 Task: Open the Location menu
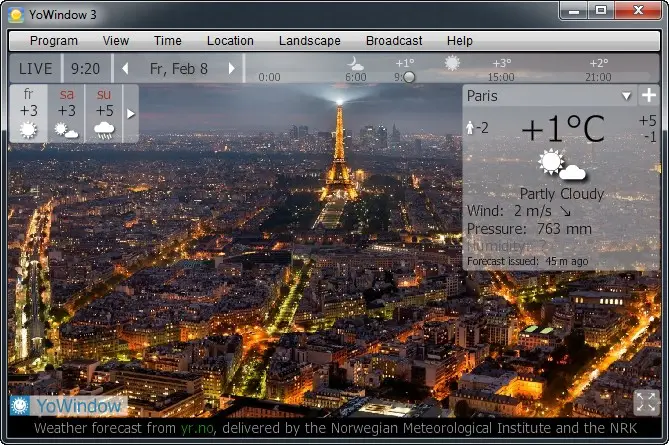(230, 41)
